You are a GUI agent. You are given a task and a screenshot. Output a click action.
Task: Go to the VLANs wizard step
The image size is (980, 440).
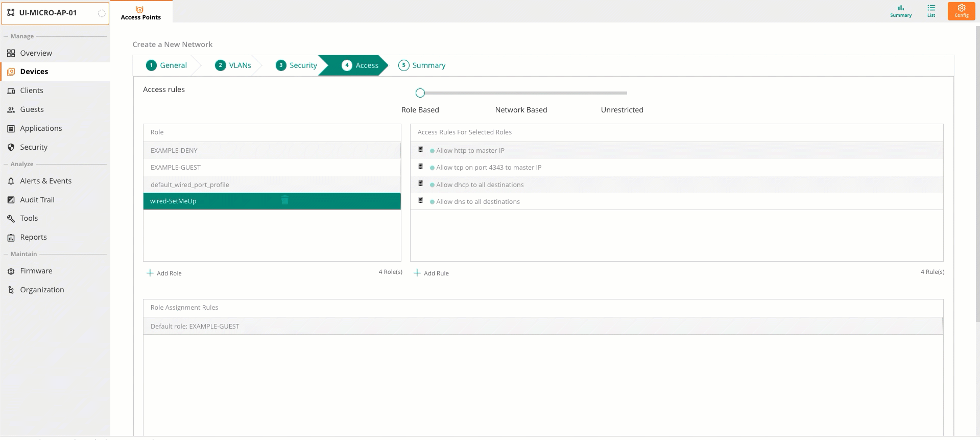233,65
